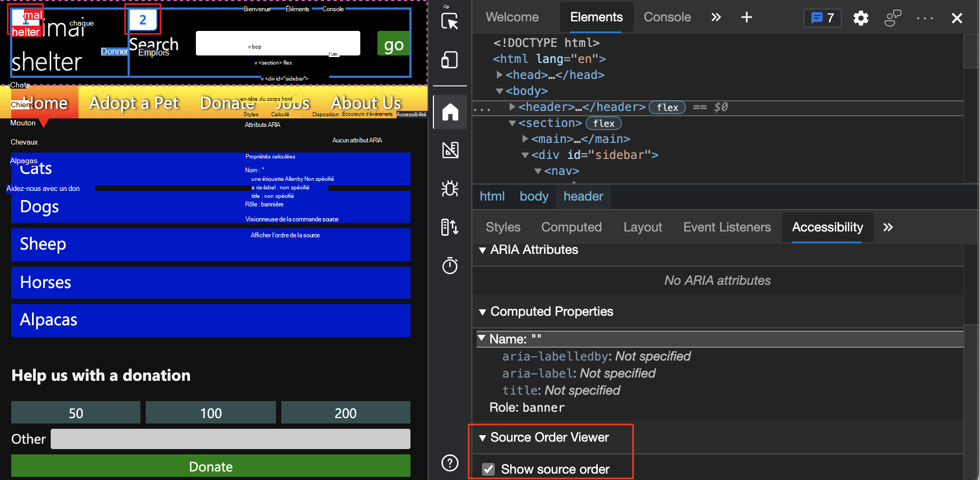This screenshot has width=980, height=480.
Task: Collapse the nav element node
Action: [x=538, y=171]
